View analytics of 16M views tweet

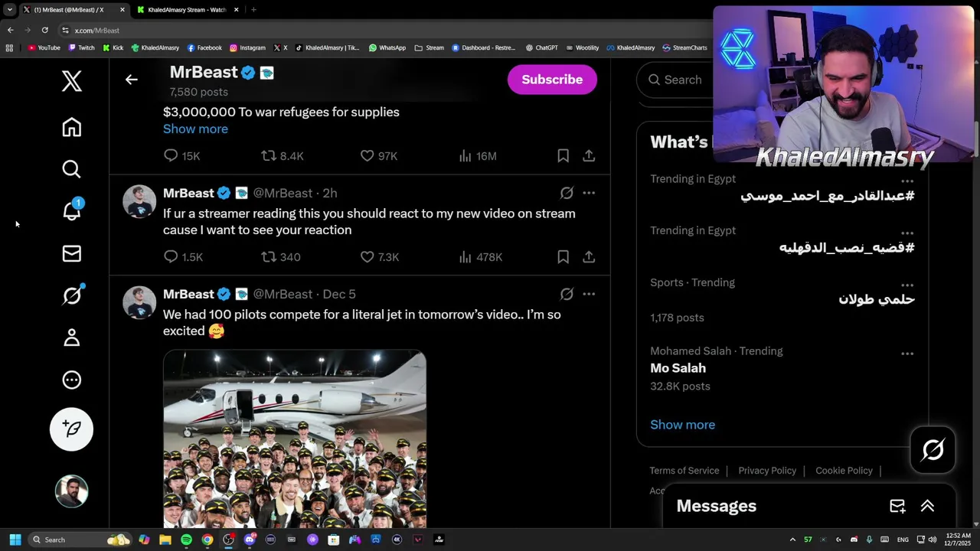click(x=478, y=156)
